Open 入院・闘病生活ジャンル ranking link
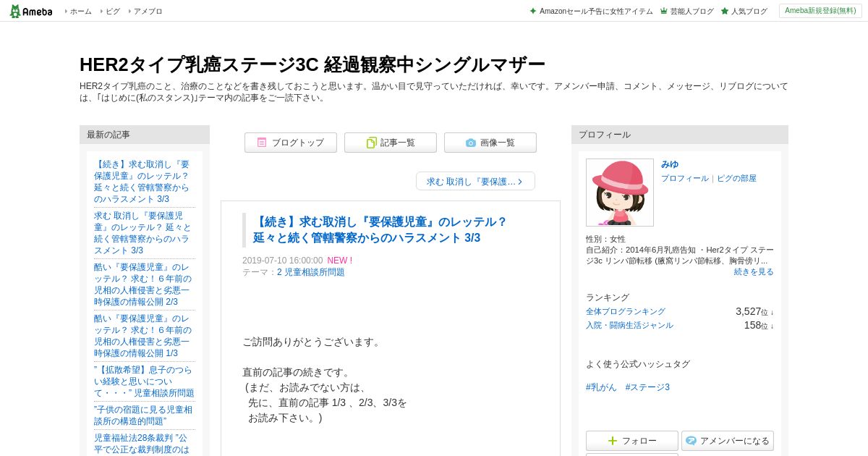868x456 pixels. tap(629, 325)
